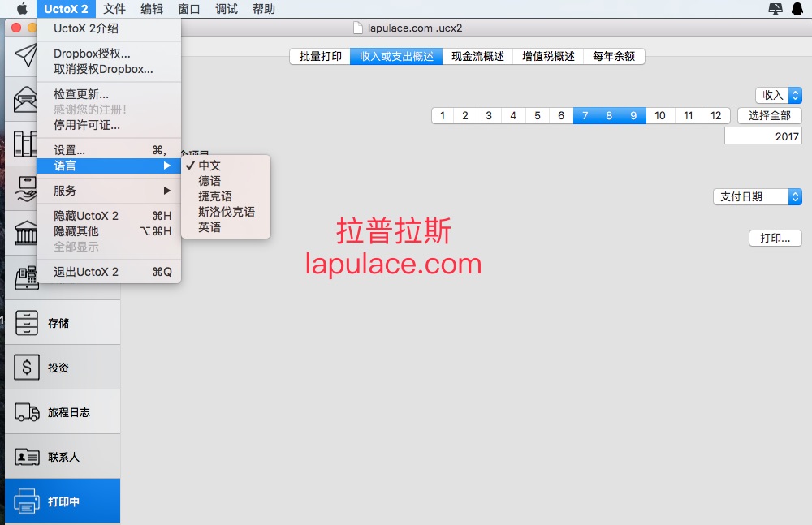The image size is (812, 525).
Task: Select the printer icon in the sidebar
Action: [27, 501]
